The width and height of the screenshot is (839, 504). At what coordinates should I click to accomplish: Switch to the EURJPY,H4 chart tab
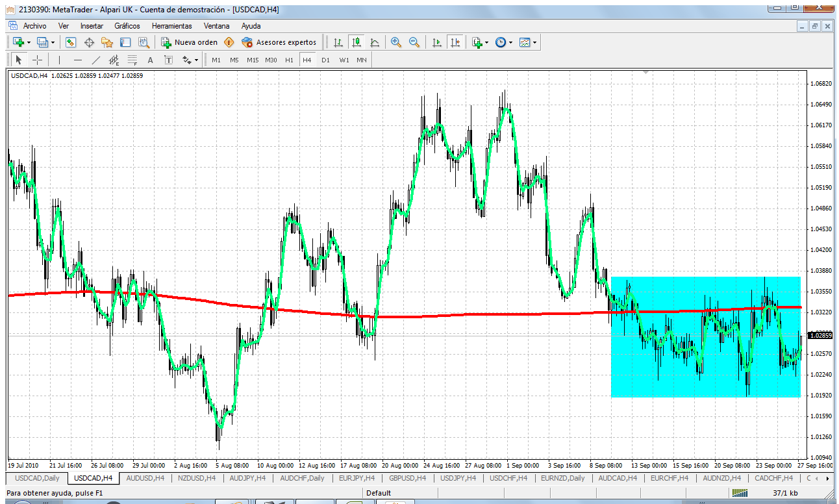click(x=356, y=478)
